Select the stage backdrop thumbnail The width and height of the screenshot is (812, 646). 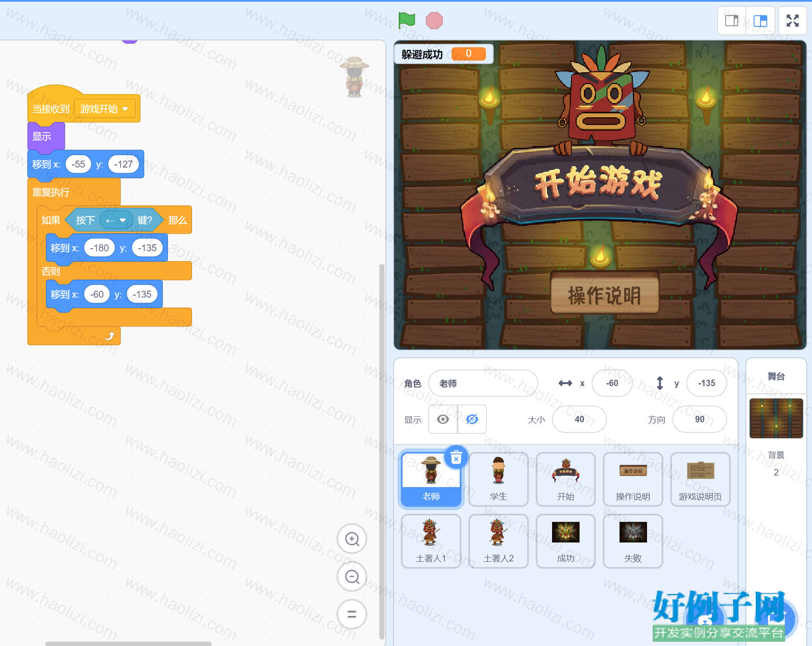point(776,418)
